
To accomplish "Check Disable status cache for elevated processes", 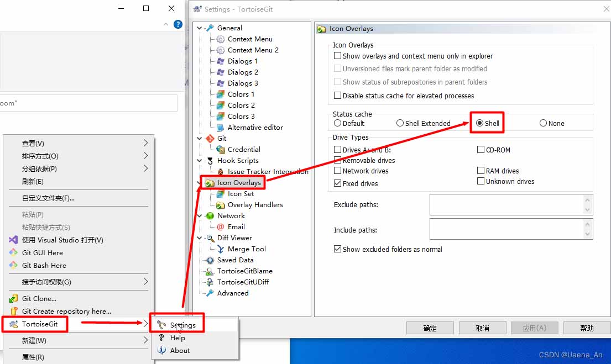I will tap(337, 96).
